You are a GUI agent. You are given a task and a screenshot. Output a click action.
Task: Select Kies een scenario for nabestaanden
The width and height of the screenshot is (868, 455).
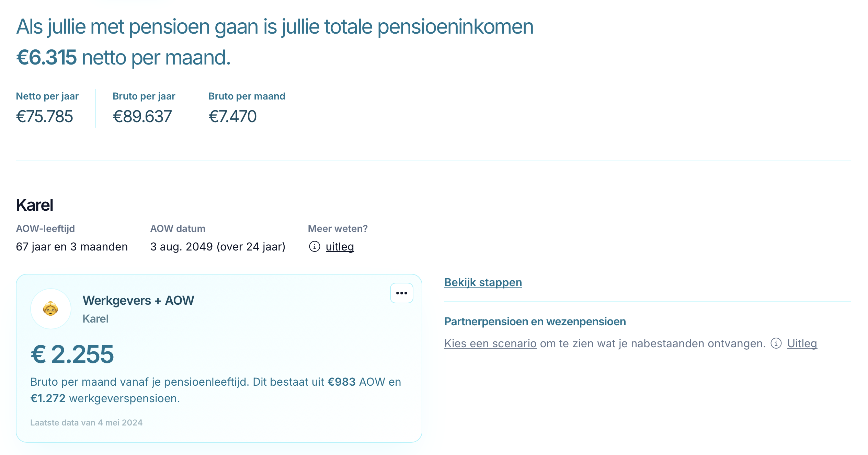coord(490,343)
